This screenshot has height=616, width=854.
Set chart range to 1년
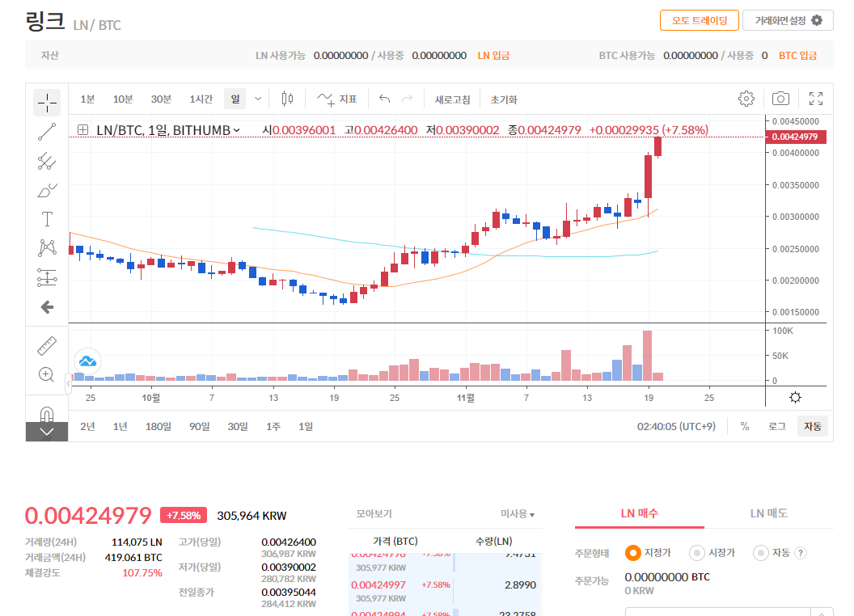[120, 427]
